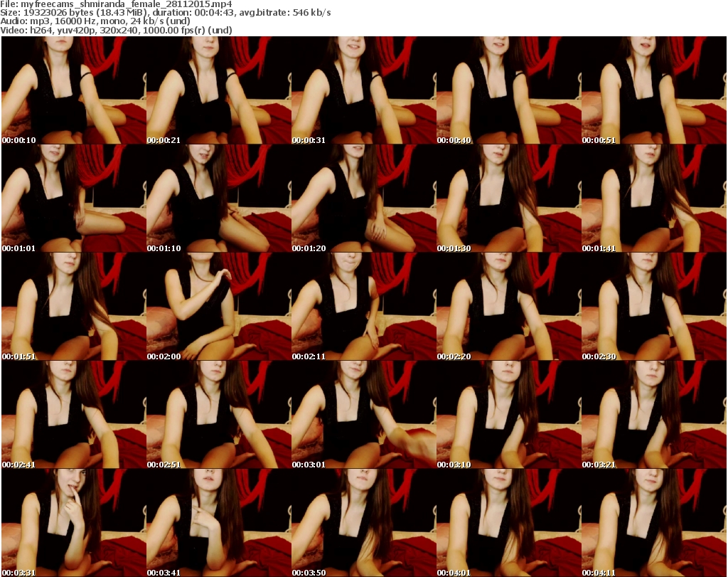Image resolution: width=728 pixels, height=577 pixels.
Task: Open the frame stamped 00:01:01
Action: (x=74, y=198)
